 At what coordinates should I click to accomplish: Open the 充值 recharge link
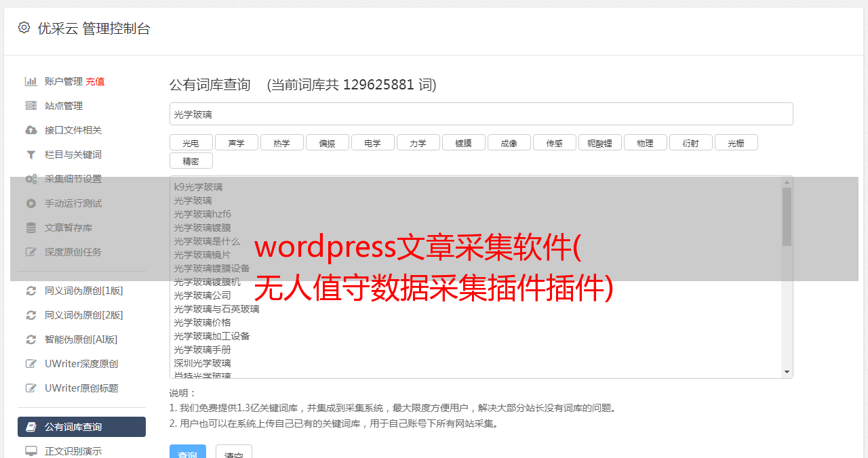click(95, 81)
